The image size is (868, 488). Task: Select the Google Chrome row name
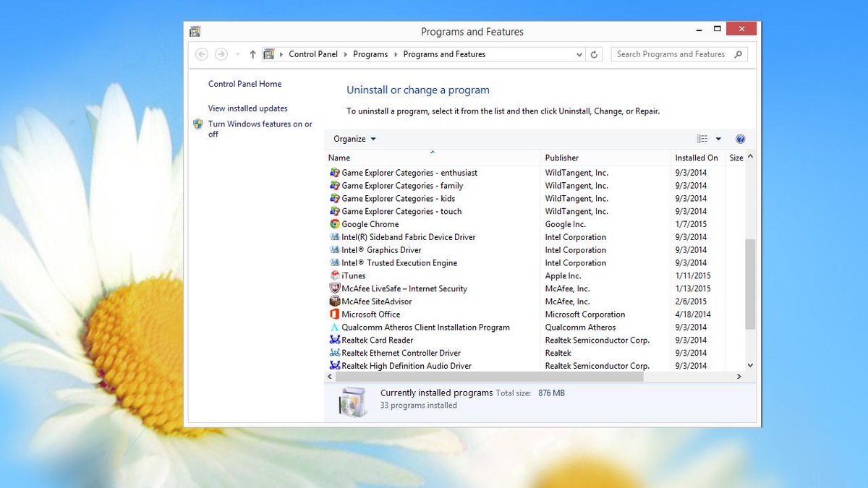click(370, 224)
